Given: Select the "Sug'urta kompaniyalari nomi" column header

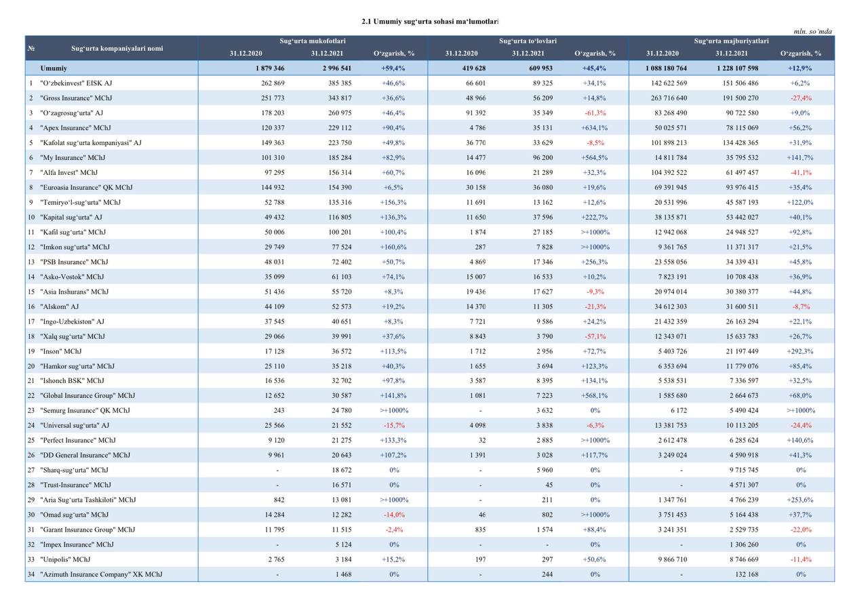Looking at the screenshot, I should click(117, 48).
